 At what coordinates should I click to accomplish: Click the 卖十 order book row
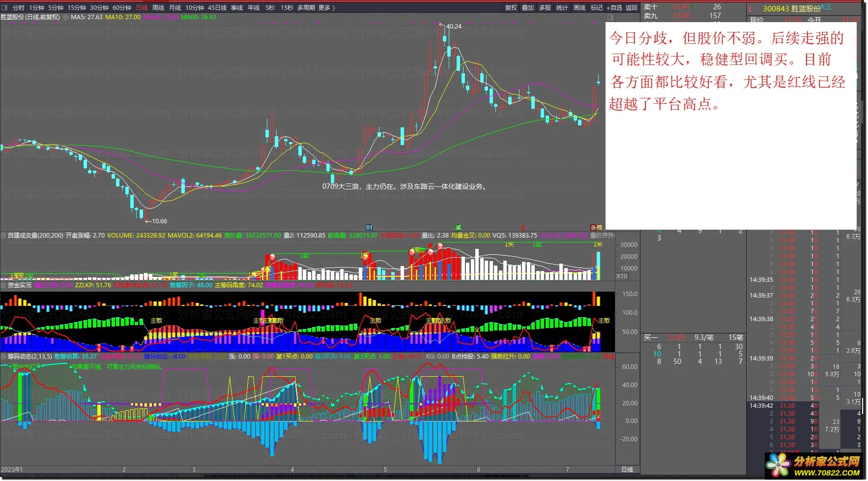693,7
